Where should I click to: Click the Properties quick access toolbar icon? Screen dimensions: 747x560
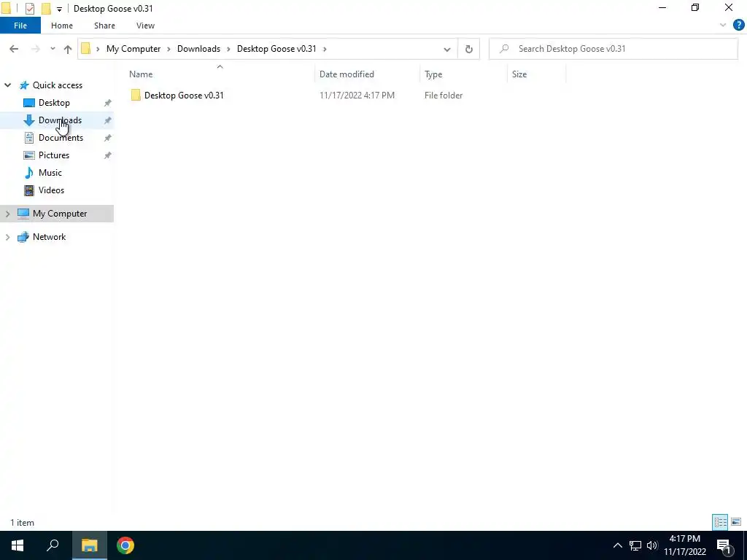(29, 9)
